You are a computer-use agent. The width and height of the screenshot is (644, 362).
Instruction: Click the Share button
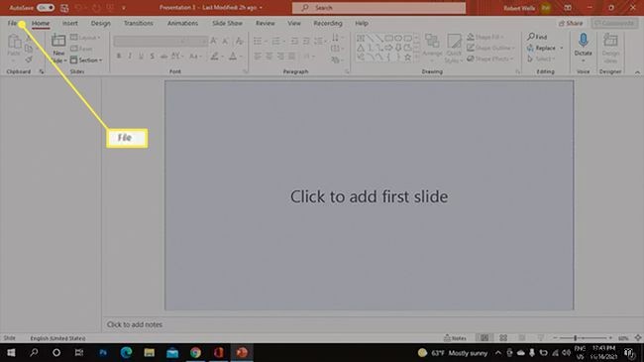click(x=571, y=24)
